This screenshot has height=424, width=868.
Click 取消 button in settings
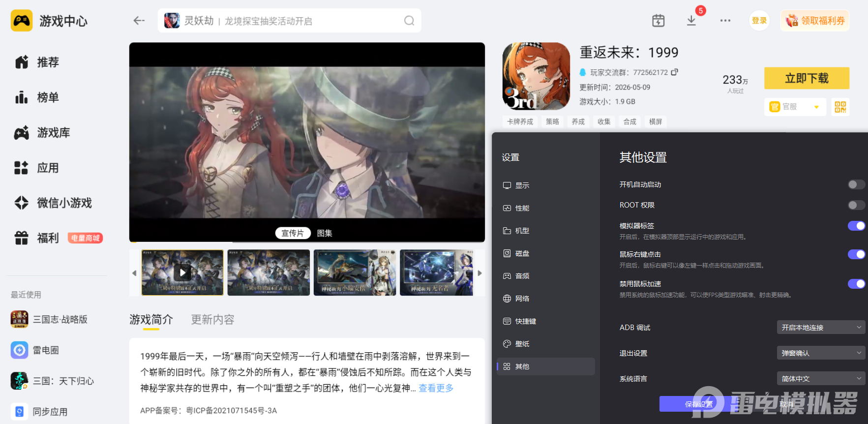pos(786,404)
